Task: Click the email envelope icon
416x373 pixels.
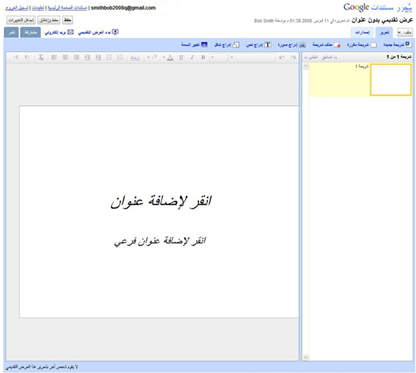Action: tap(70, 32)
